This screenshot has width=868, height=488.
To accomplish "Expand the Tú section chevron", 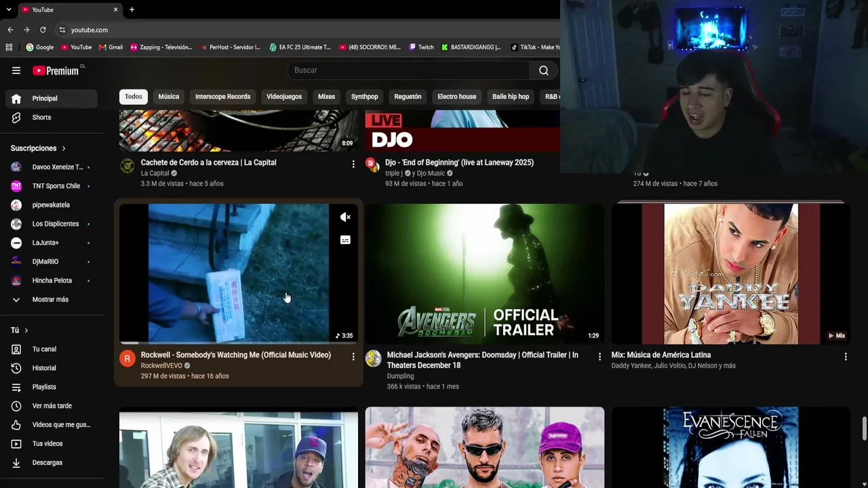I will point(26,330).
